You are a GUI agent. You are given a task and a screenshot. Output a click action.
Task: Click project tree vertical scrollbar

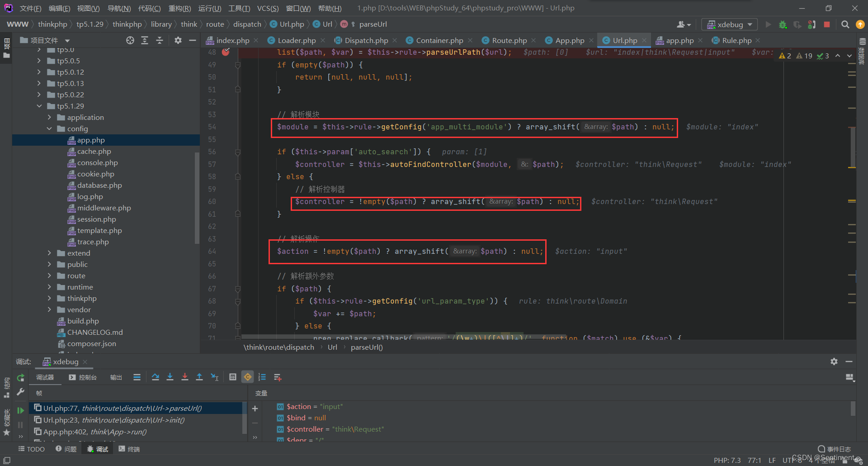197,198
